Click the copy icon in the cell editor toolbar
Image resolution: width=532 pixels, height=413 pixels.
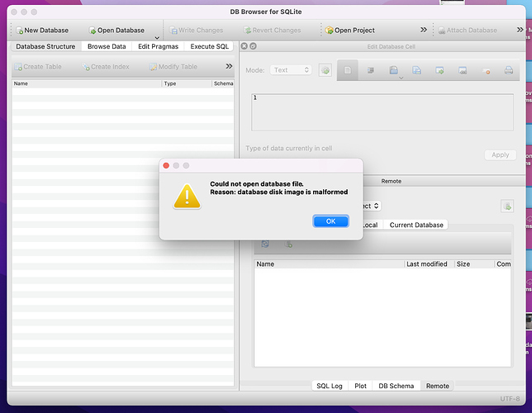pyautogui.click(x=416, y=70)
